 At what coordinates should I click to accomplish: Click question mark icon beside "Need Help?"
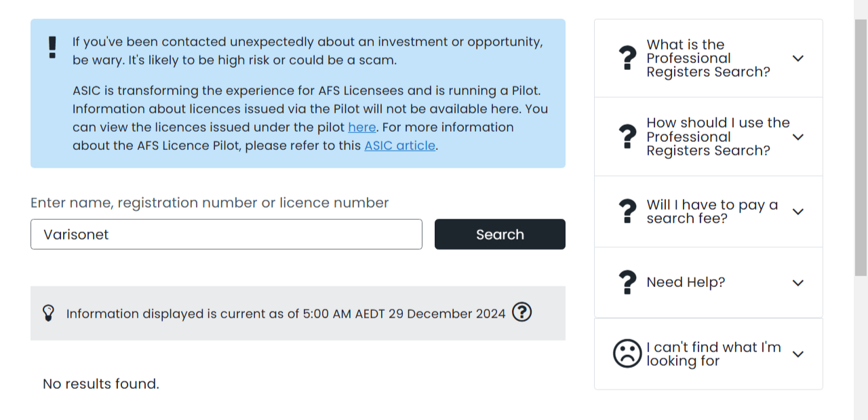[x=629, y=282]
